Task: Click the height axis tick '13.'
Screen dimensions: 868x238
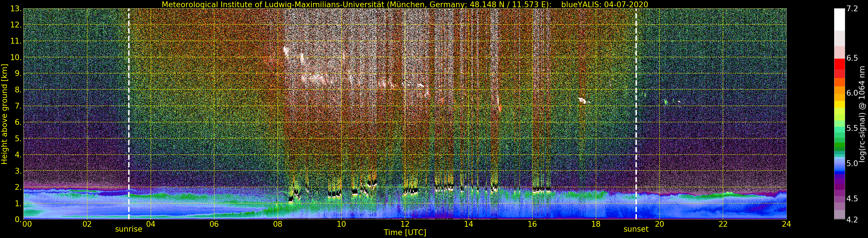Action: [x=16, y=9]
